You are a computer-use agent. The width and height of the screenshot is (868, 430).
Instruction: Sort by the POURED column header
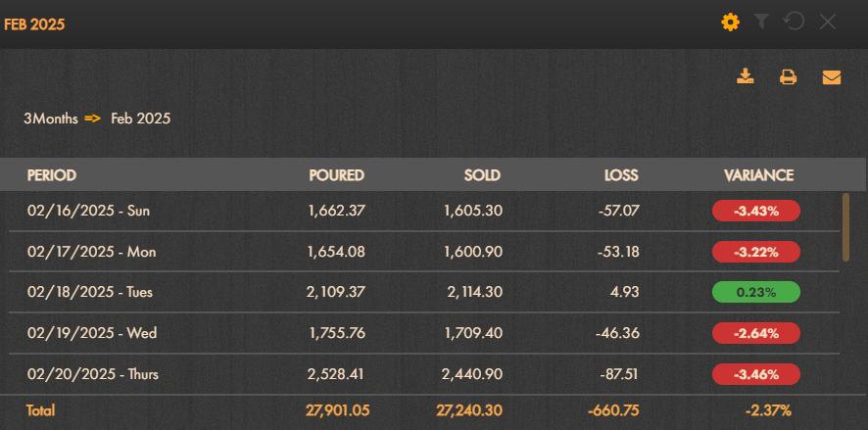337,175
